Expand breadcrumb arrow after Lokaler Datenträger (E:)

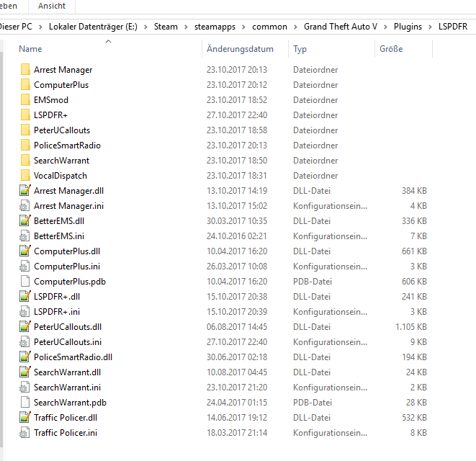[145, 27]
